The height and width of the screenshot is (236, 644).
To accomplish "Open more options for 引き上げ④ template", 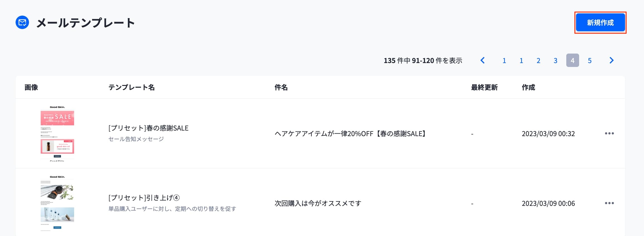I will [609, 203].
